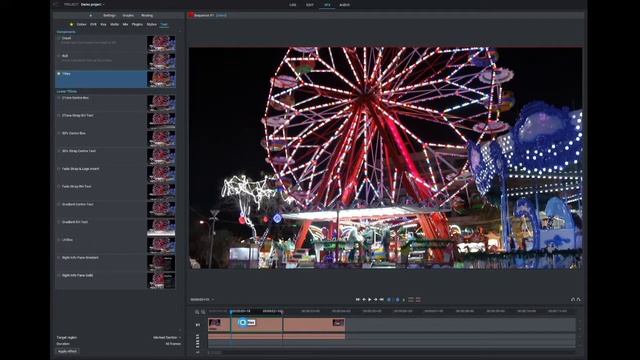The image size is (640, 360).
Task: Set the mark in point
Action: [389, 300]
